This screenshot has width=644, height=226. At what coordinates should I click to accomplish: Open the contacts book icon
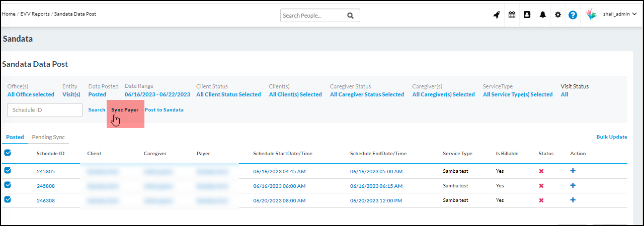pyautogui.click(x=527, y=15)
